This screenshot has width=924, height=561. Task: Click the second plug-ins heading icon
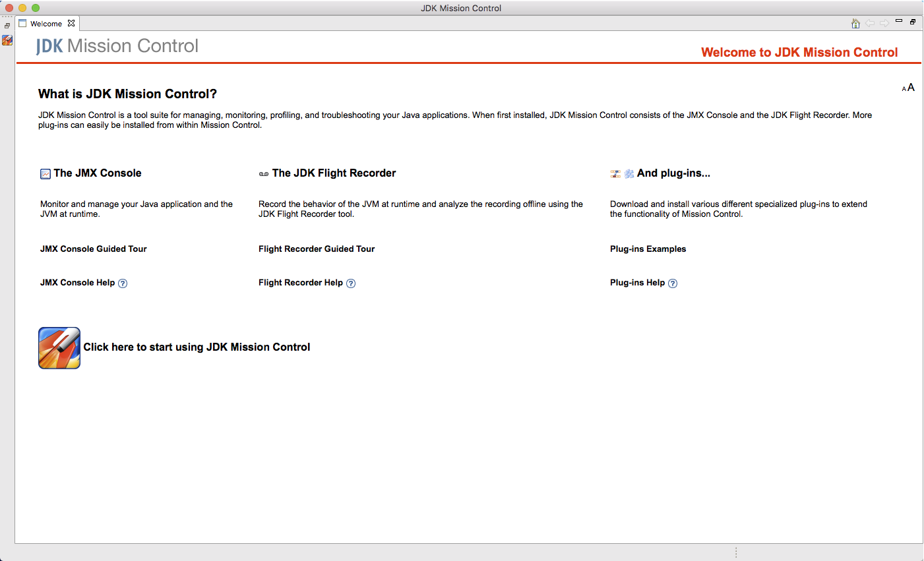[629, 173]
